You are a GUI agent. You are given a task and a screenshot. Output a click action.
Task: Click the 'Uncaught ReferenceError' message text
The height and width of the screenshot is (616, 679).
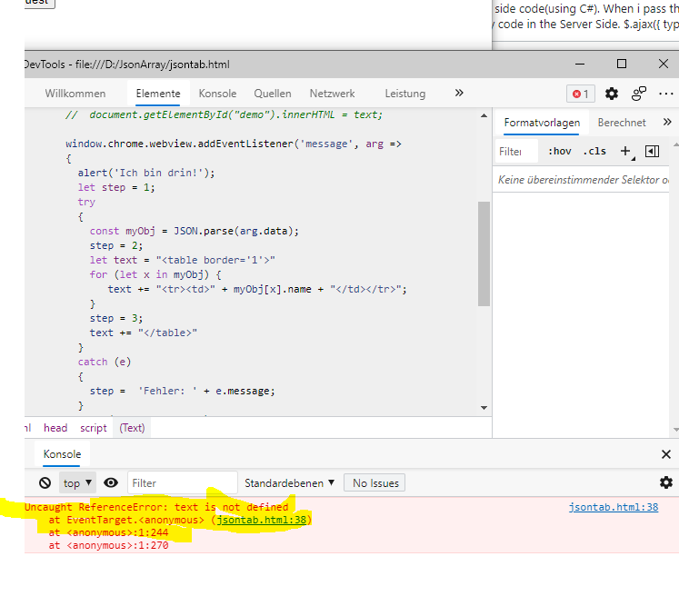156,507
